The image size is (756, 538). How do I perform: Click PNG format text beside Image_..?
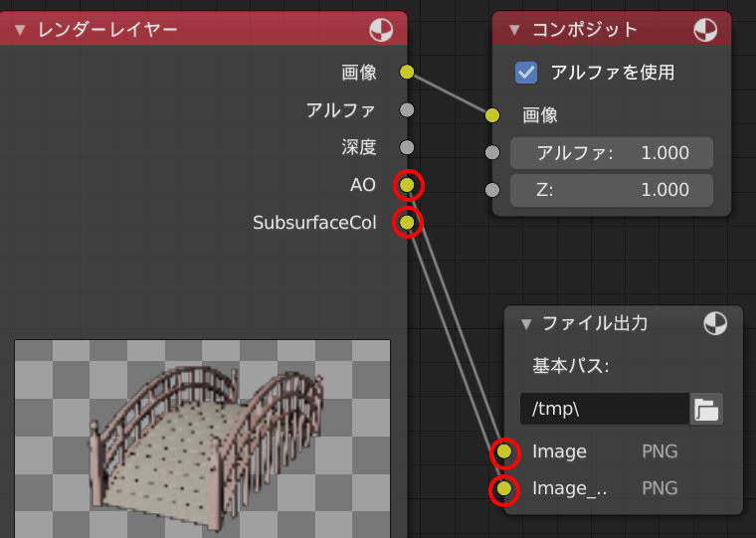tap(660, 488)
